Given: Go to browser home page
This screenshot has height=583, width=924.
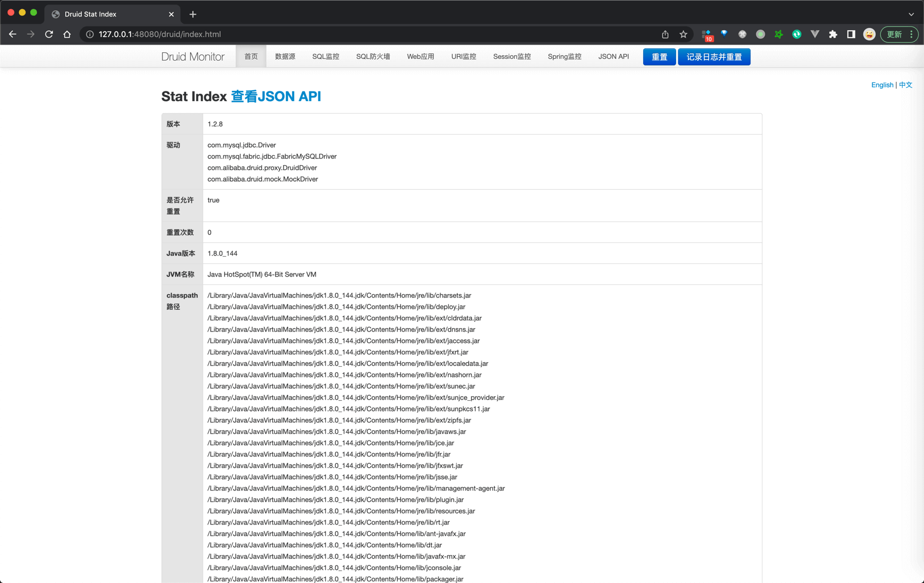Looking at the screenshot, I should click(x=67, y=34).
